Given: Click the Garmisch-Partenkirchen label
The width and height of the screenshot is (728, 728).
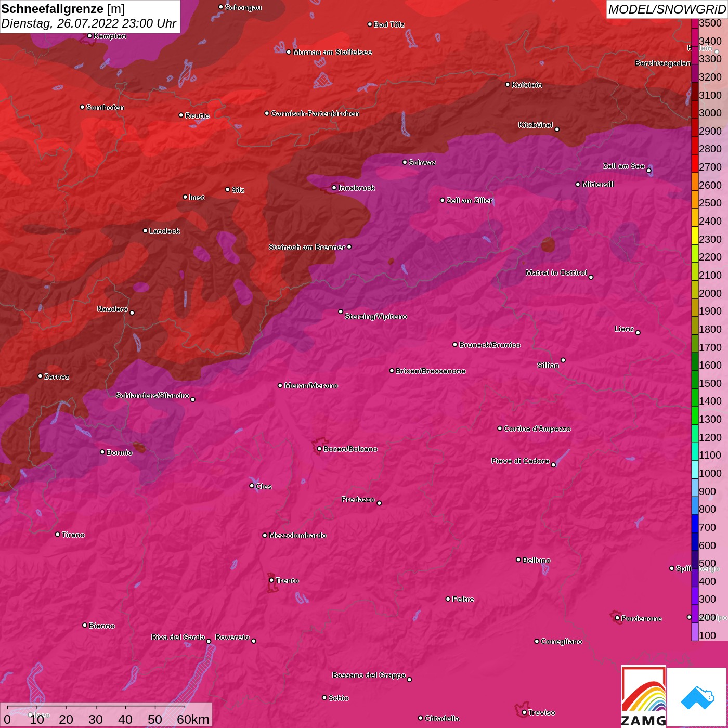Looking at the screenshot, I should (x=315, y=113).
